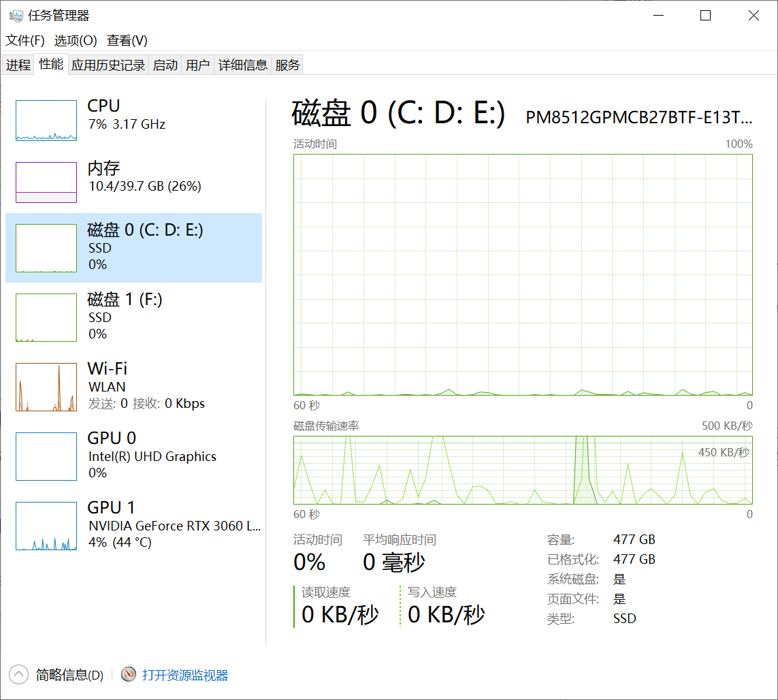Collapse details with 简略信息 chevron icon
Viewport: 778px width, 700px height.
pyautogui.click(x=18, y=675)
